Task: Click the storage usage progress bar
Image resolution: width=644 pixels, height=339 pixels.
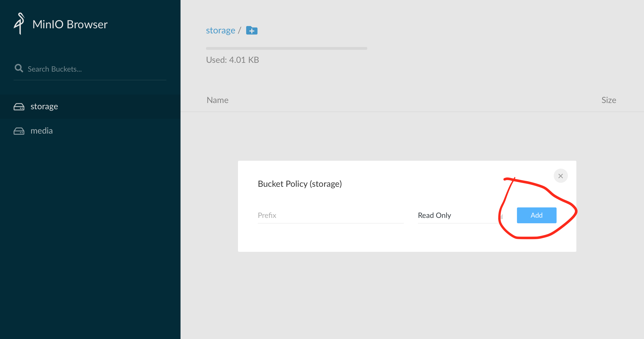Action: click(x=286, y=48)
